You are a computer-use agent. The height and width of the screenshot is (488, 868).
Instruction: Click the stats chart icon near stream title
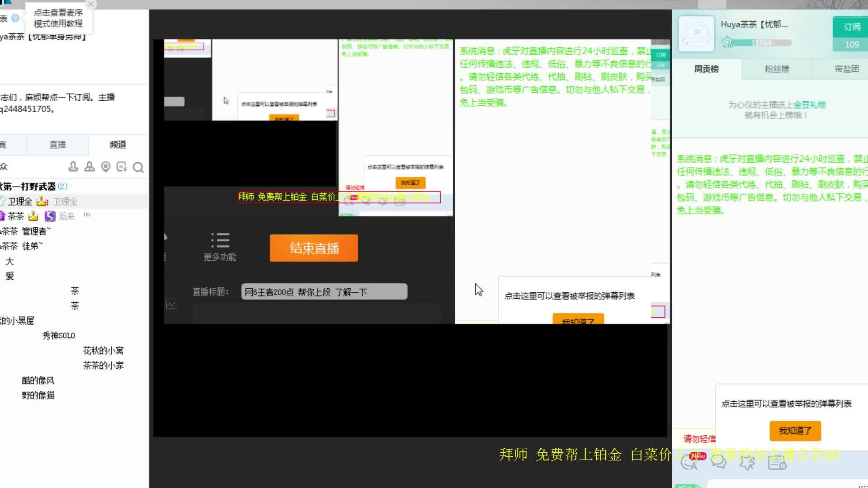click(171, 305)
